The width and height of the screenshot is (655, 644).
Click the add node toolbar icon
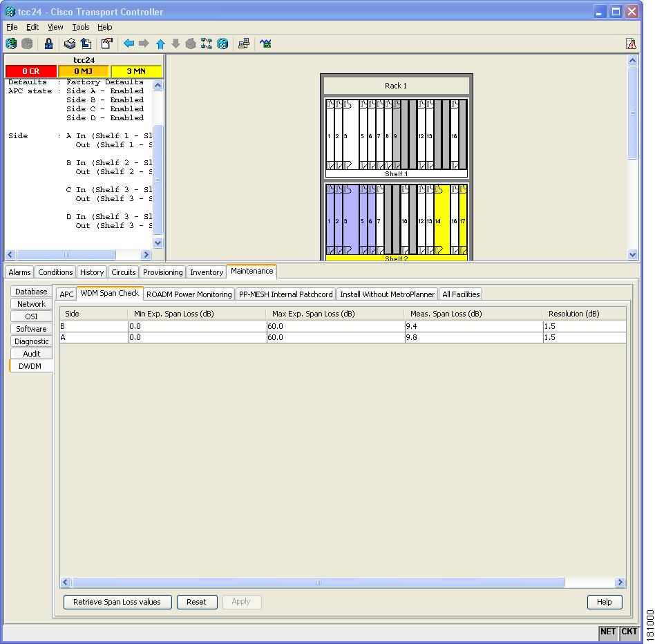point(11,44)
